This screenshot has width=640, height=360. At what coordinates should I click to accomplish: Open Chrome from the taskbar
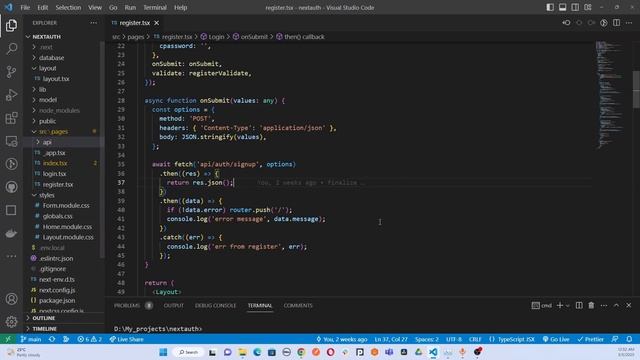pyautogui.click(x=301, y=352)
